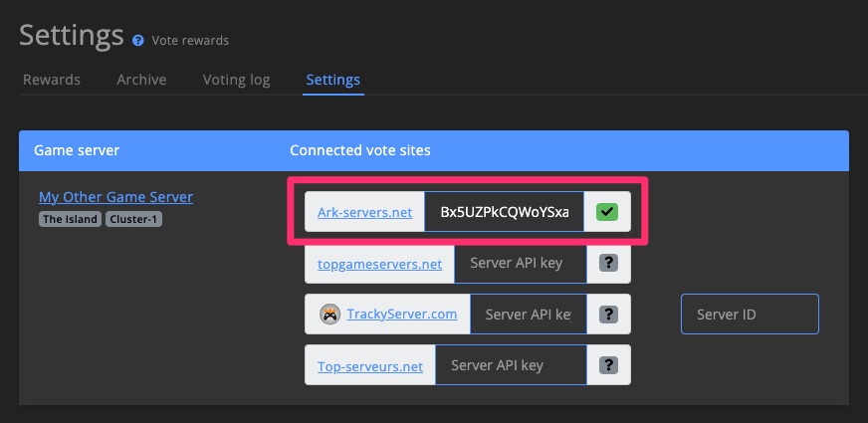Image resolution: width=868 pixels, height=423 pixels.
Task: Click the Server ID input field
Action: point(750,314)
